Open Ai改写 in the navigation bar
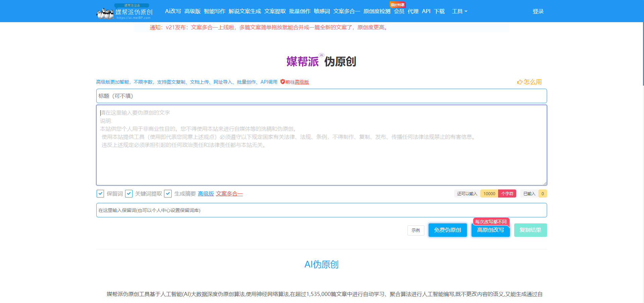Viewport: 644px width, 303px height. pyautogui.click(x=173, y=11)
